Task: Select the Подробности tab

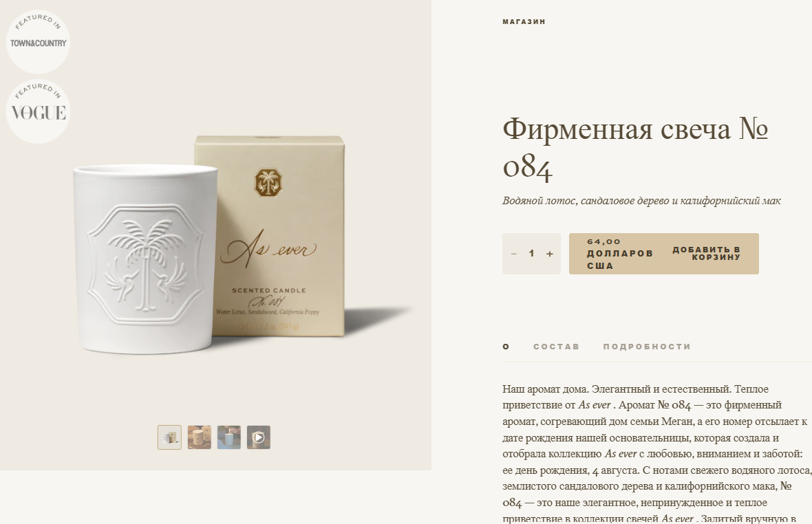Action: tap(647, 347)
